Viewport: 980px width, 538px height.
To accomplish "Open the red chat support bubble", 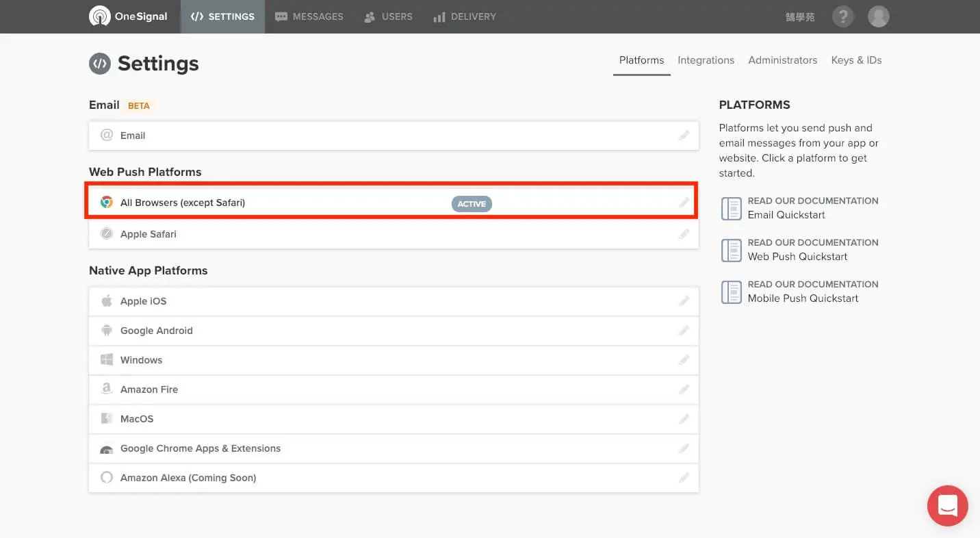I will (948, 506).
